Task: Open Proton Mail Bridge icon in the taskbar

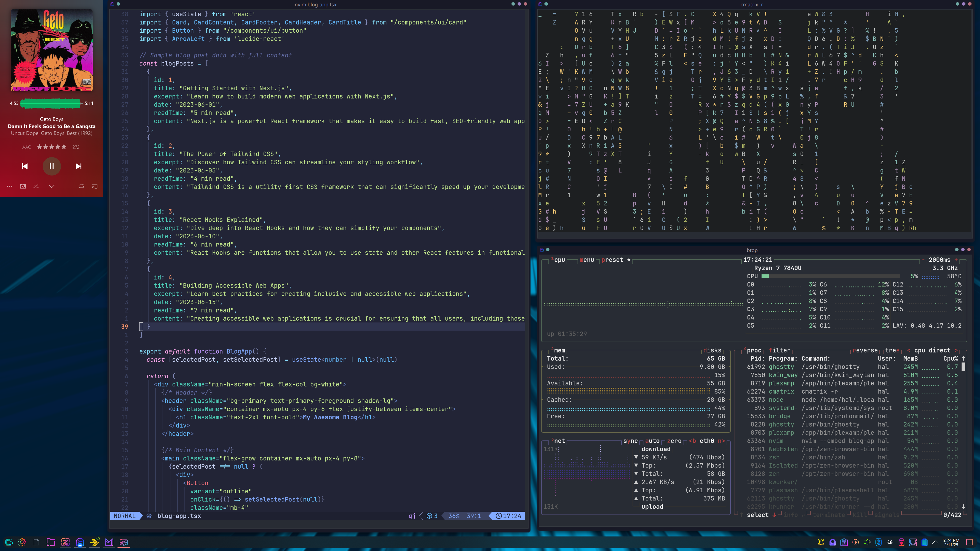Action: [x=109, y=542]
